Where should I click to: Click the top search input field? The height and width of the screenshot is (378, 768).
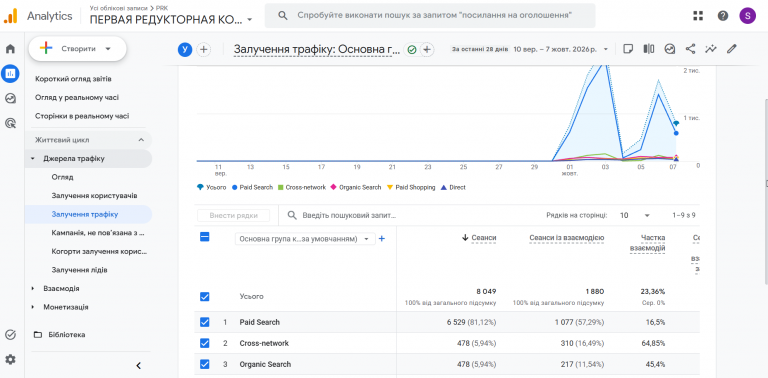click(430, 16)
